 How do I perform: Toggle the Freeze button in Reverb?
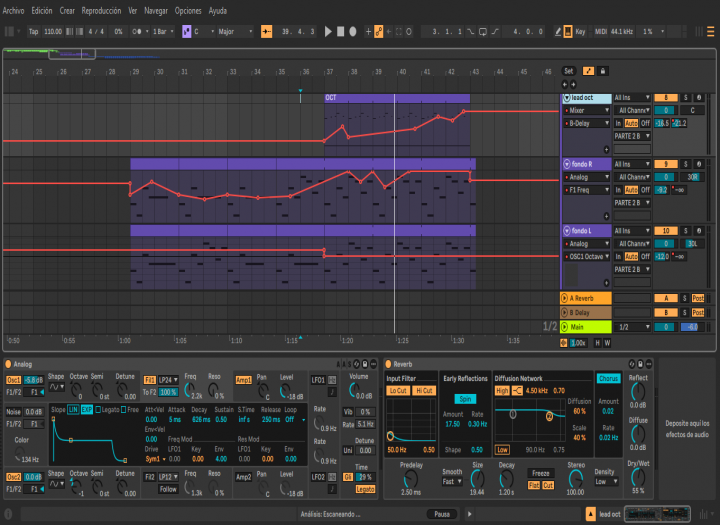point(541,472)
